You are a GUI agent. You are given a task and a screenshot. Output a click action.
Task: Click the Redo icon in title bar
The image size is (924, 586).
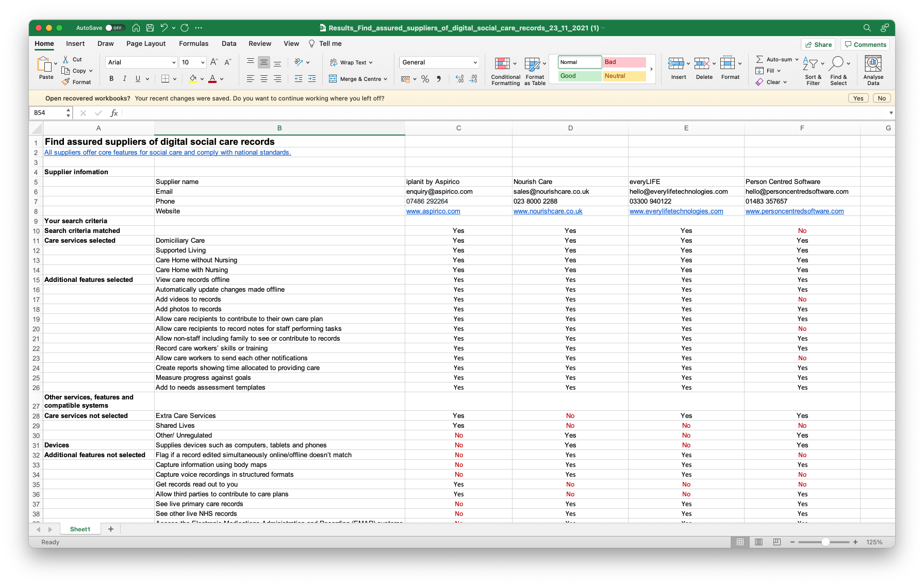(185, 28)
